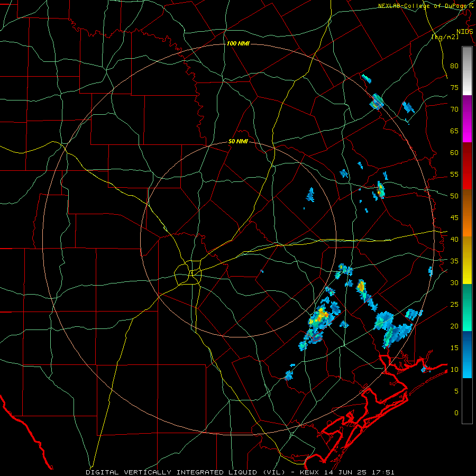The image size is (476, 476).
Task: Click the "100 NMI" range ring label
Action: pyautogui.click(x=238, y=44)
